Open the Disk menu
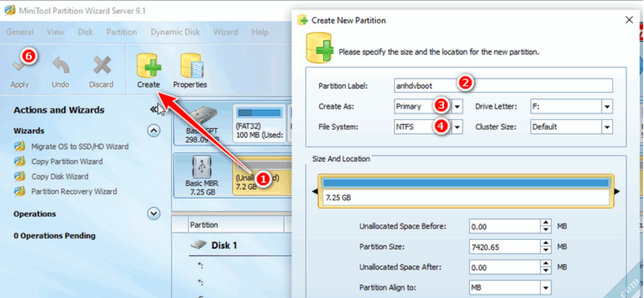This screenshot has width=644, height=298. [85, 32]
